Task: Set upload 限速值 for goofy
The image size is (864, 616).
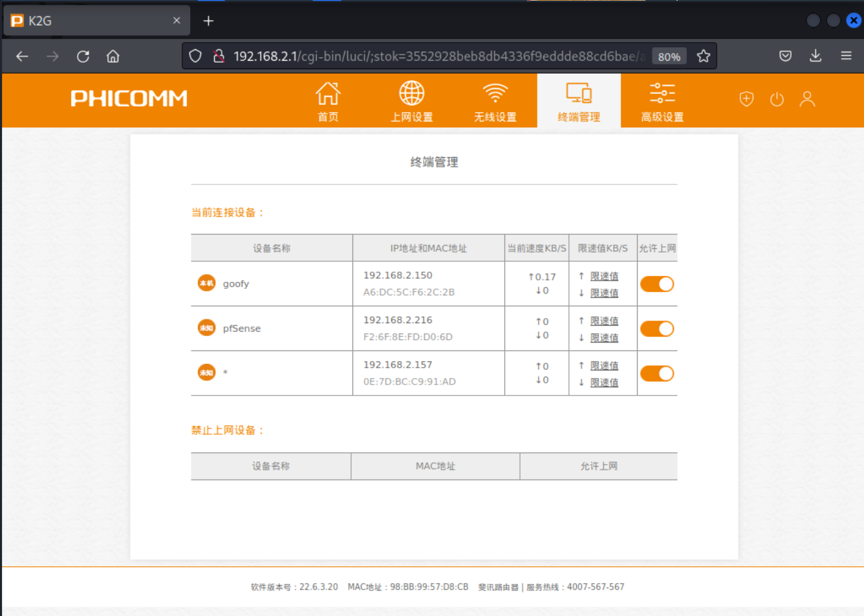Action: click(x=604, y=276)
